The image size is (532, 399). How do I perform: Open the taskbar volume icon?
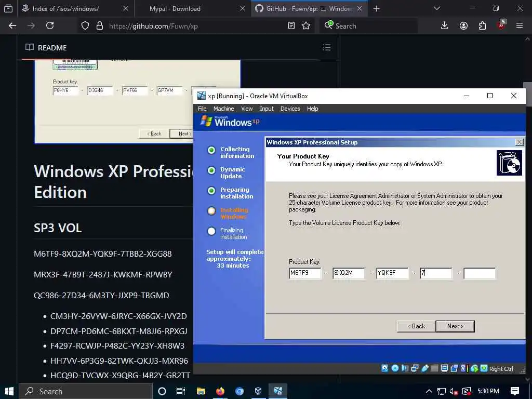pos(454,392)
